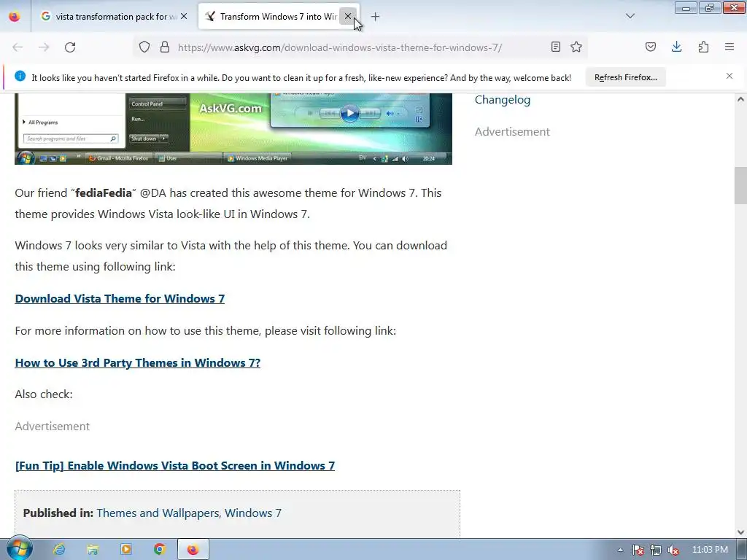Expand the list all tabs chevron

[x=630, y=16]
